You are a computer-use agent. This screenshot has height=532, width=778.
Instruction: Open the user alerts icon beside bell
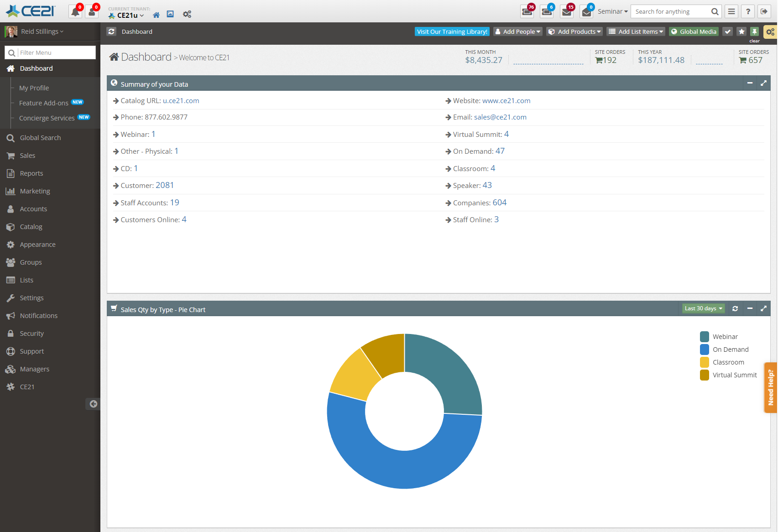92,12
